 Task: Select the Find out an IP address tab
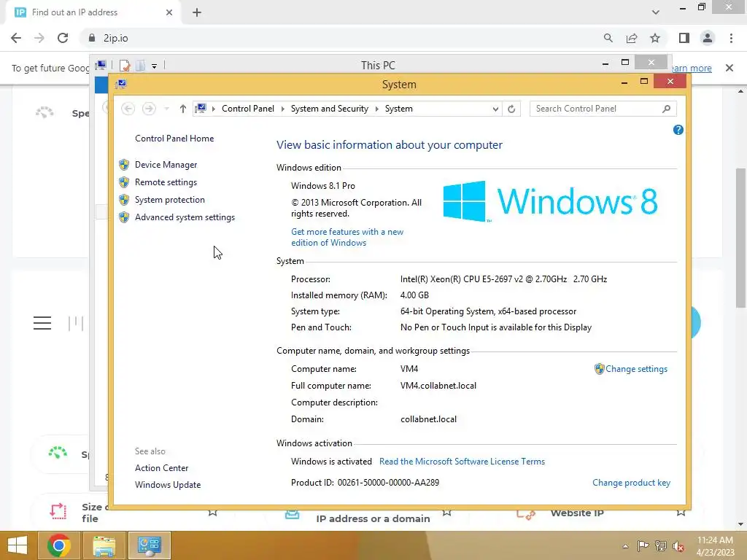pyautogui.click(x=93, y=12)
